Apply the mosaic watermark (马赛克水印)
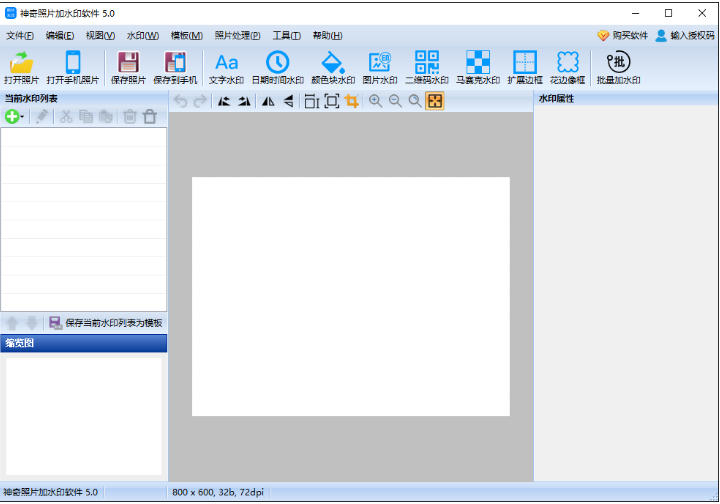Image resolution: width=720 pixels, height=504 pixels. click(477, 66)
